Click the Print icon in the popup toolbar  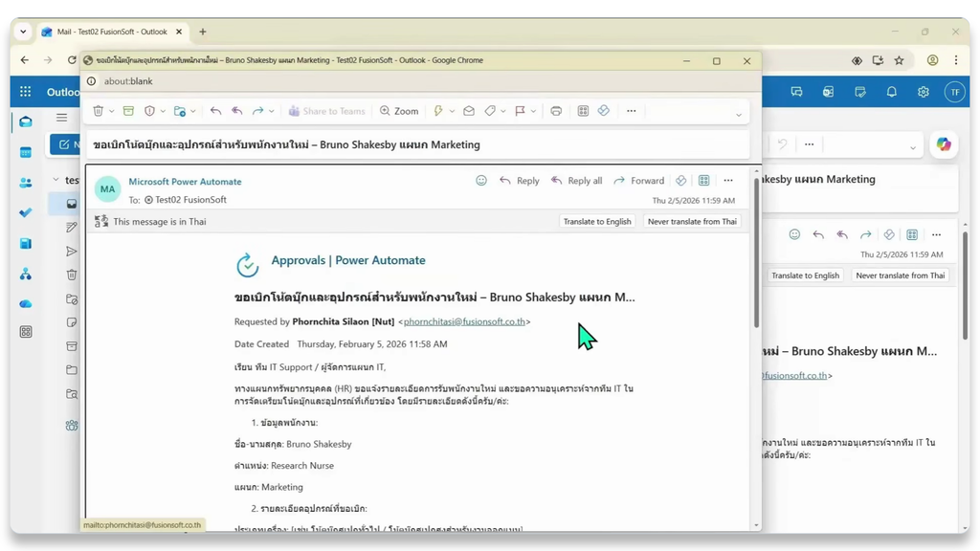[556, 111]
